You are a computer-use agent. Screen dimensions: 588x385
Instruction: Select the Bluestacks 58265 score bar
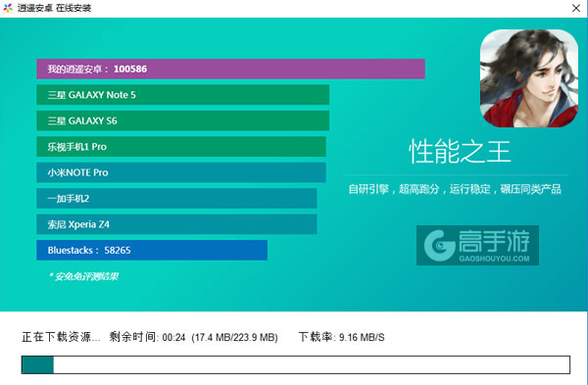tap(152, 250)
